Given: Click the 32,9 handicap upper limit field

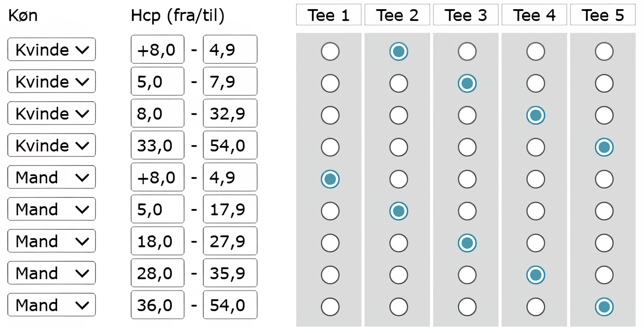Looking at the screenshot, I should pos(230,113).
